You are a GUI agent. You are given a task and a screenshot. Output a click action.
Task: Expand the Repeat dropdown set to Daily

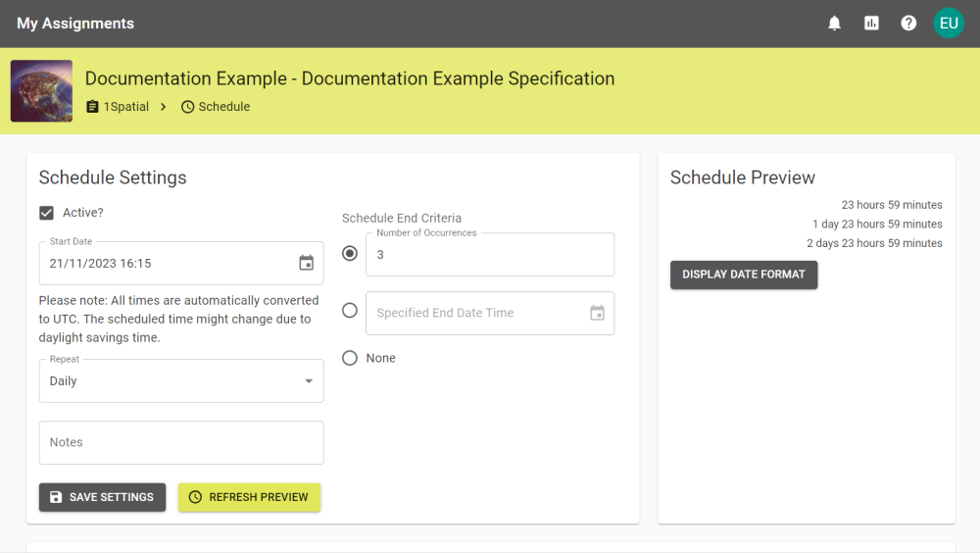[x=181, y=381]
